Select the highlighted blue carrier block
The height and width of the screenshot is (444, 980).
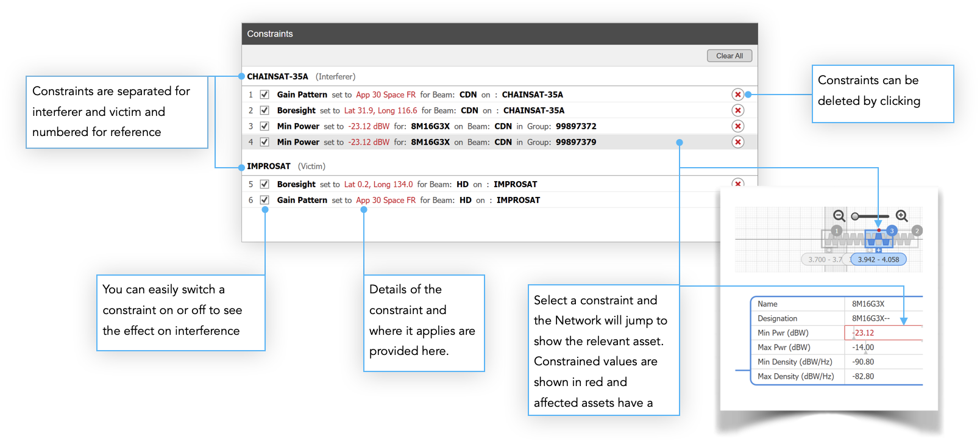(878, 238)
